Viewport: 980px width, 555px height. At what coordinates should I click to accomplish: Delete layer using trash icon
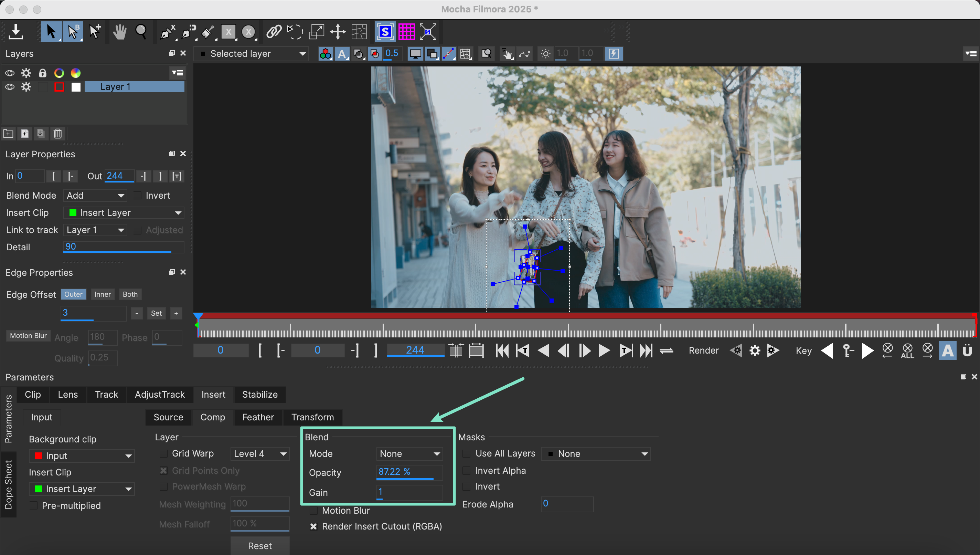tap(57, 134)
